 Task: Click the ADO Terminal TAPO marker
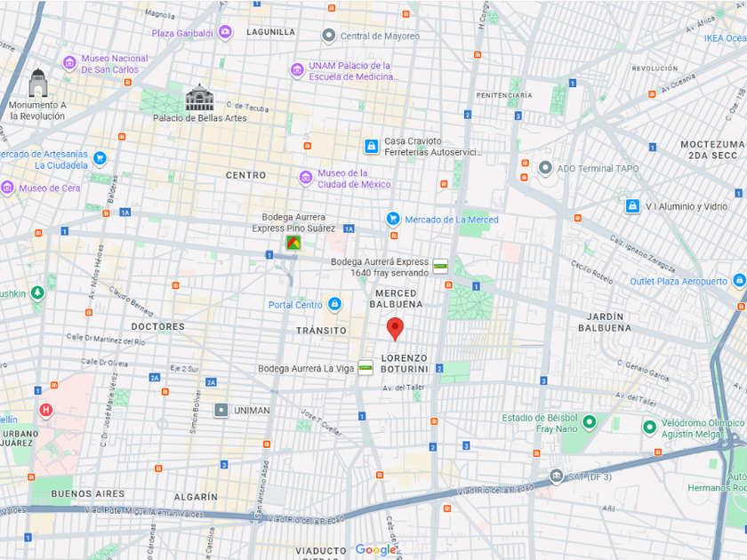(x=545, y=168)
